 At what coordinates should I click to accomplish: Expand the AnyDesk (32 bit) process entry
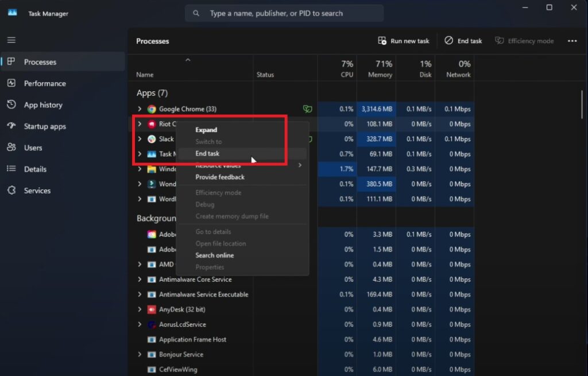[x=140, y=309]
